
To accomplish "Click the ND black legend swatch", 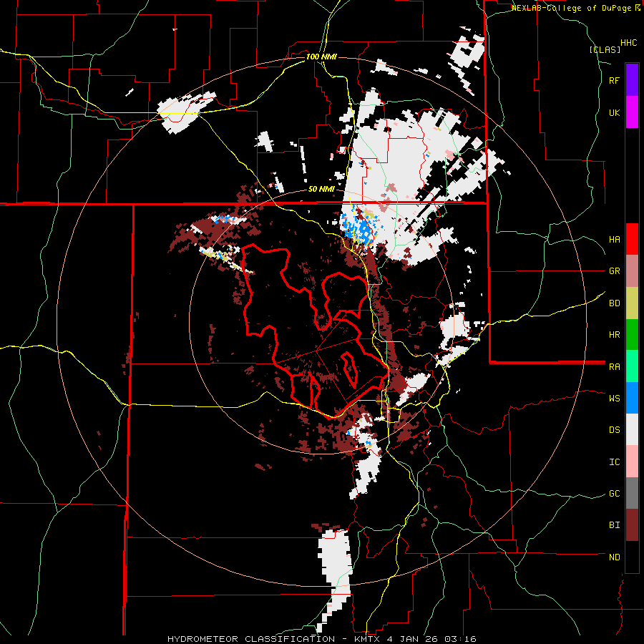I will (632, 557).
